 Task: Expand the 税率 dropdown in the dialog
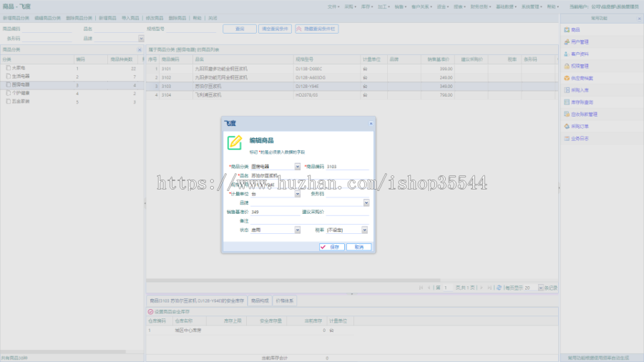point(365,230)
